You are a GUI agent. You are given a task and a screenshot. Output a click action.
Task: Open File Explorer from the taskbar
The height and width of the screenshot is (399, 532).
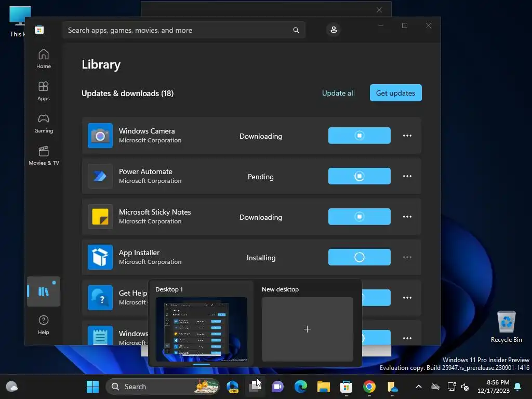(323, 387)
